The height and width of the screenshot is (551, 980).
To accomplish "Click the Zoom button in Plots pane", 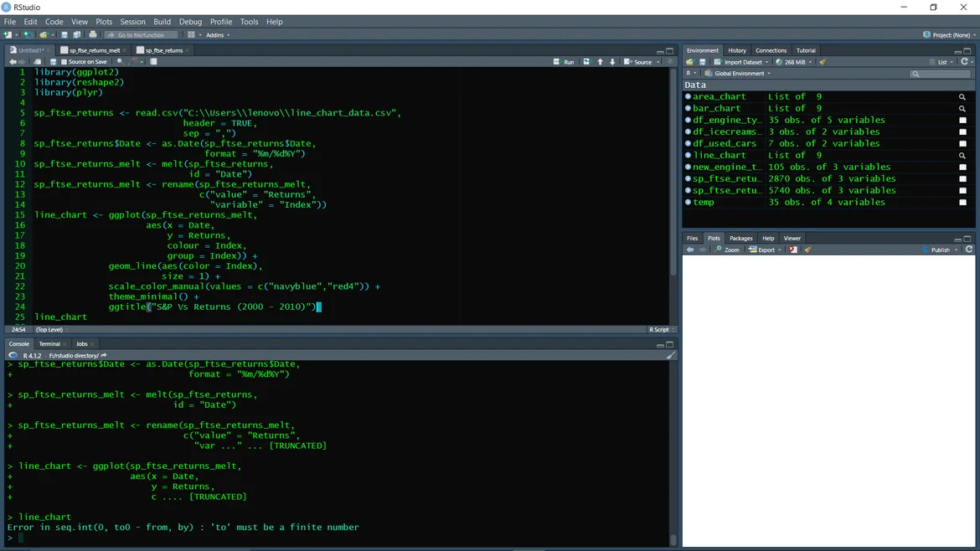I will [x=727, y=250].
